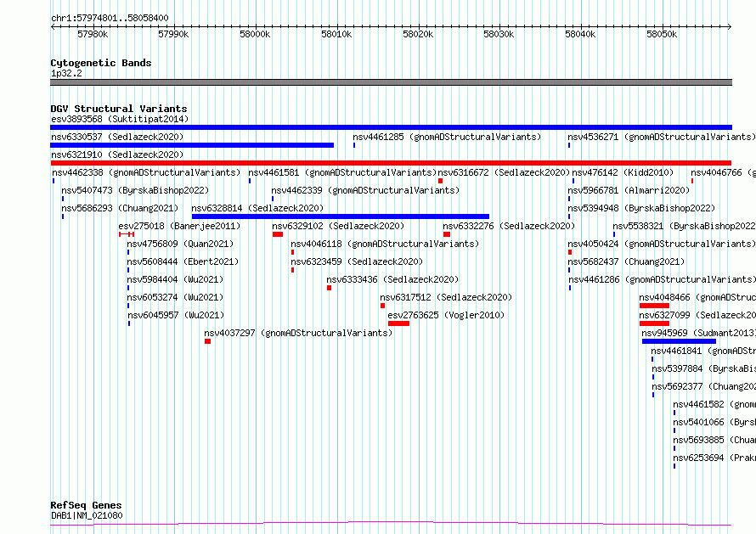The height and width of the screenshot is (534, 756).
Task: Open nsv4461581 gnomADStructuralVariants label
Action: (342, 172)
